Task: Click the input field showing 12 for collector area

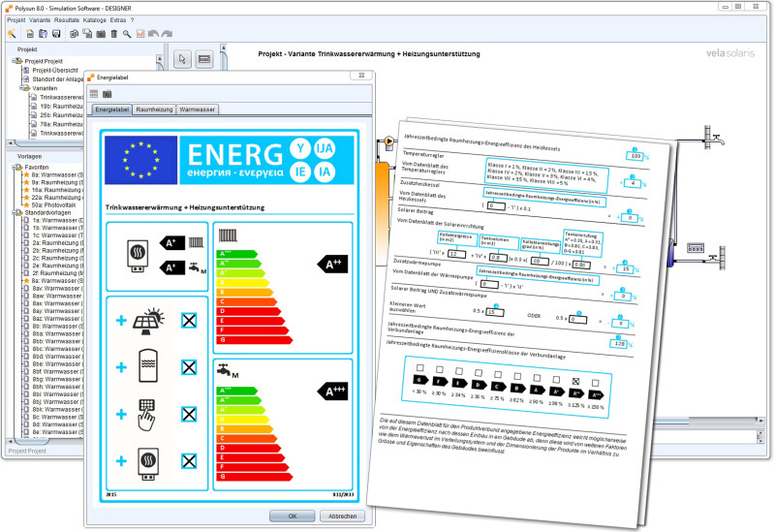Action: tap(456, 254)
